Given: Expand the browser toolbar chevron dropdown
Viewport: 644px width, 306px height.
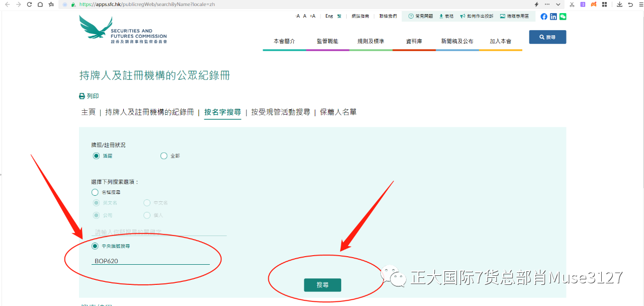Looking at the screenshot, I should tap(558, 5).
